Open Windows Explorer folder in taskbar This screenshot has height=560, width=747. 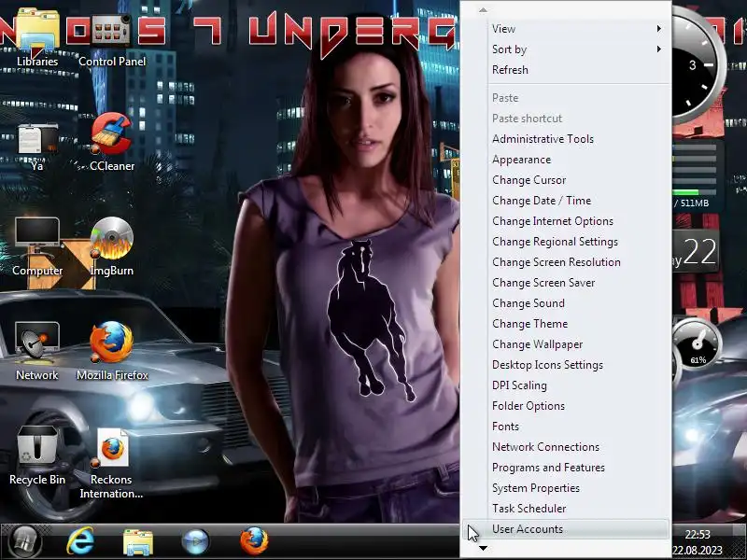click(137, 541)
